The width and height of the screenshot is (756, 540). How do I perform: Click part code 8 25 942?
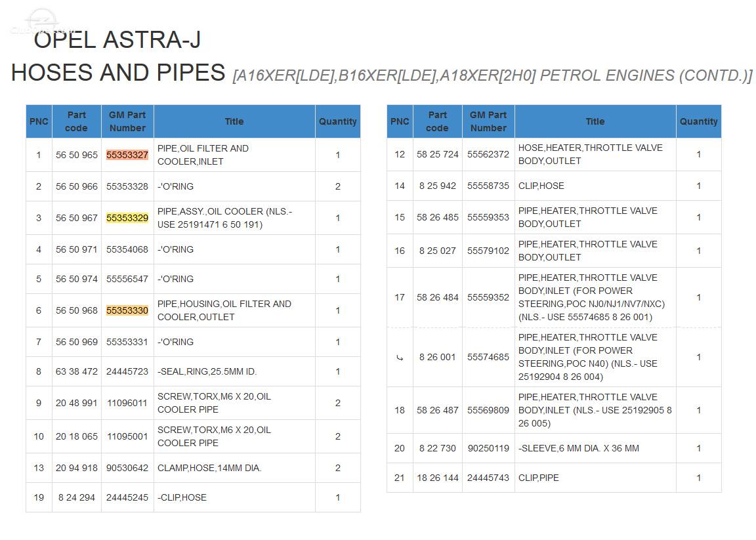(438, 186)
